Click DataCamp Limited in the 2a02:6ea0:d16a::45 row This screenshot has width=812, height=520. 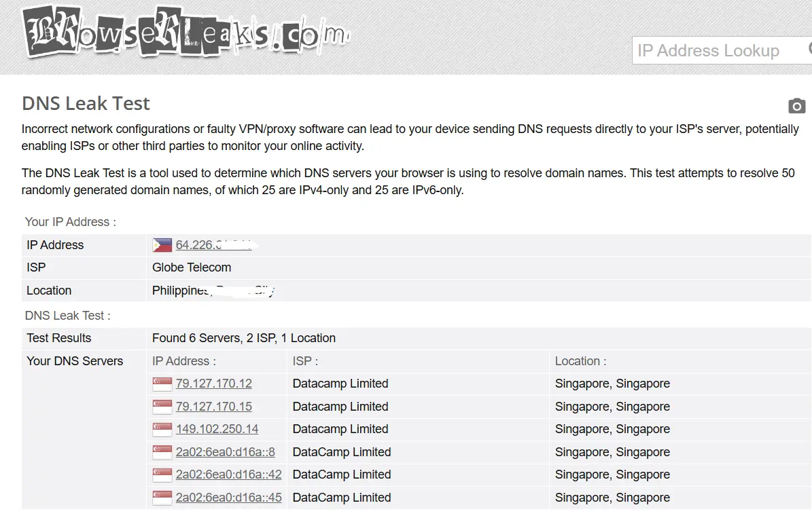(x=342, y=497)
